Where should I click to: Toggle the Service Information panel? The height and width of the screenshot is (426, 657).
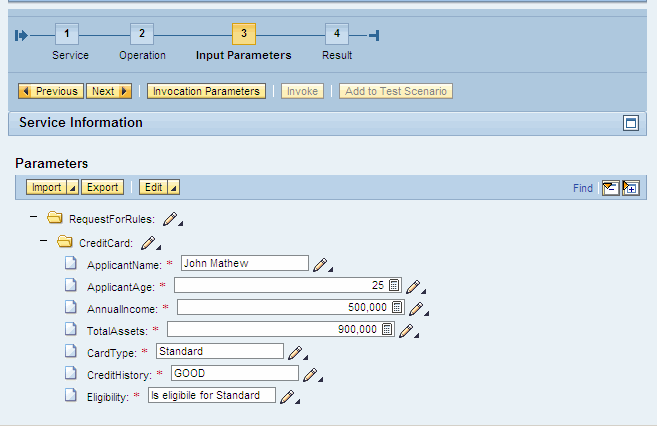(630, 123)
